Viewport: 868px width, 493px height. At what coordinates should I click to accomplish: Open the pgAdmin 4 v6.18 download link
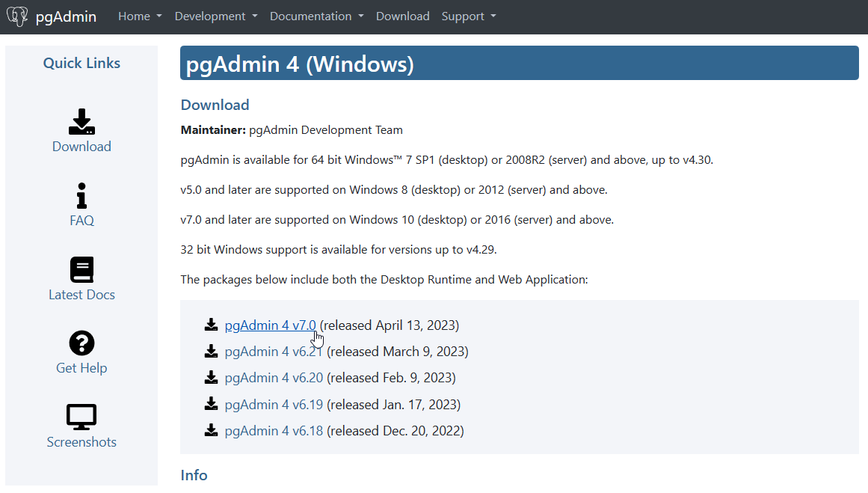(x=274, y=431)
